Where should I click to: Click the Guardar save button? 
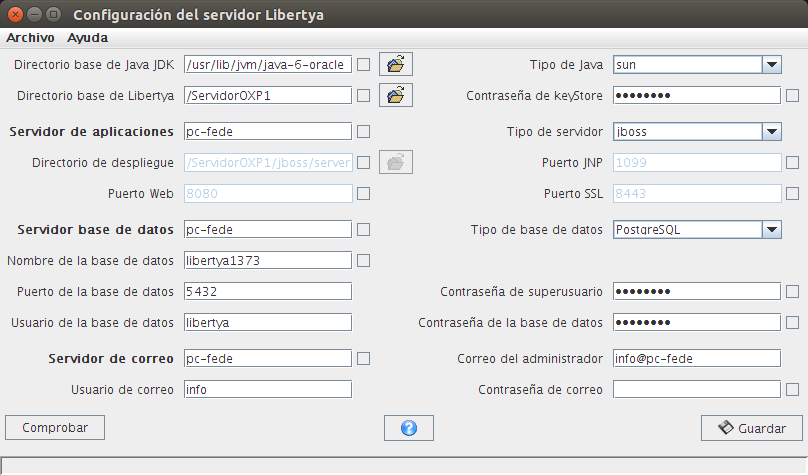point(752,428)
